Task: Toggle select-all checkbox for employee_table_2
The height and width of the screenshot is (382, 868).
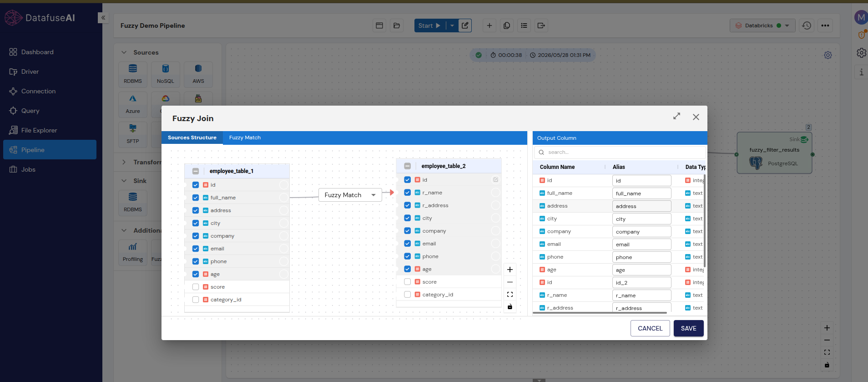Action: click(x=408, y=166)
